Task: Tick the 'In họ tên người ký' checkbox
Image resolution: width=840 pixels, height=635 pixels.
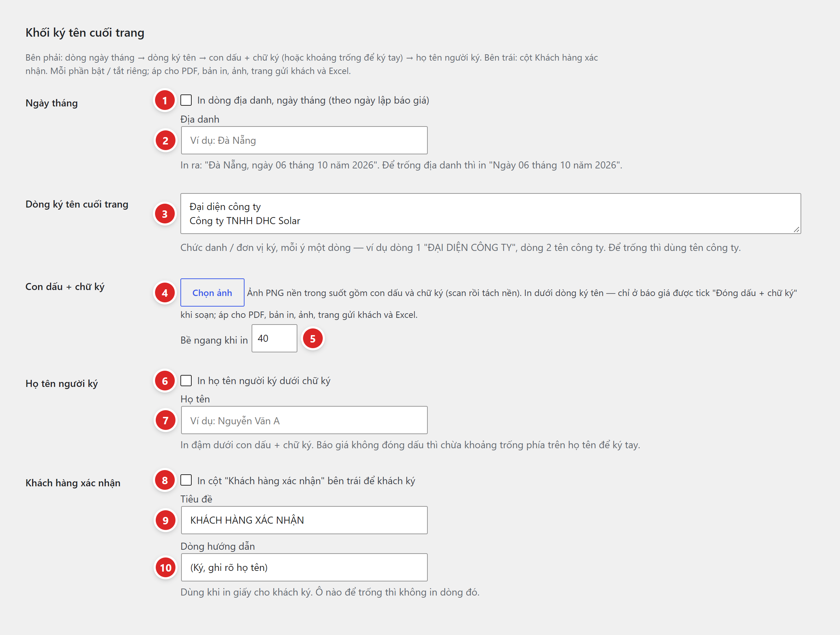Action: tap(186, 381)
